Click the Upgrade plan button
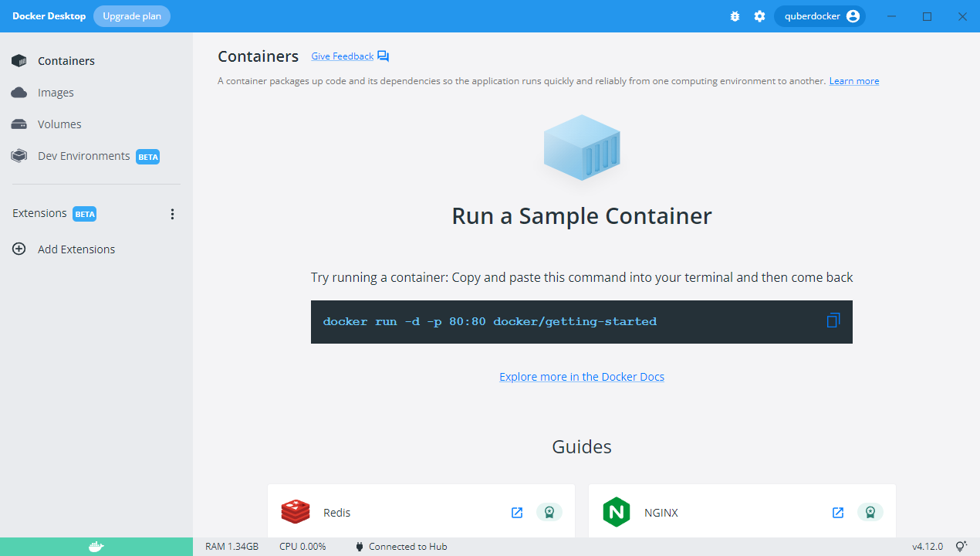Screen dimensions: 980x556 coord(132,16)
